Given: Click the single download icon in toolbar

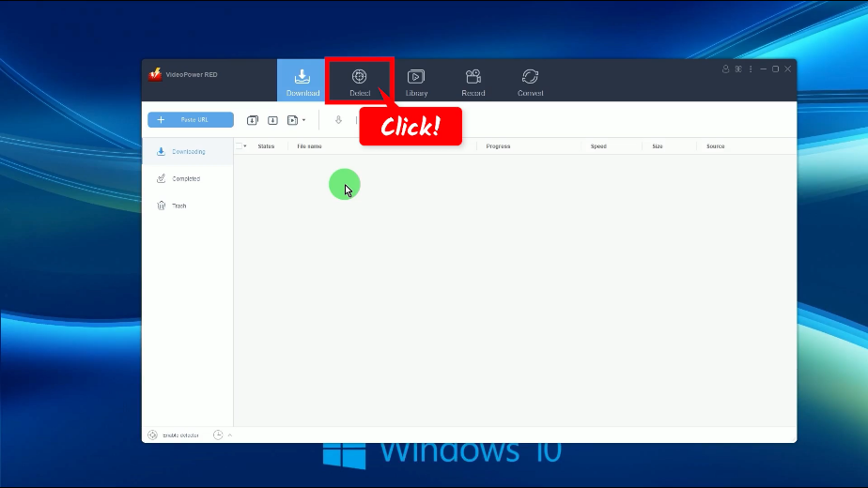Looking at the screenshot, I should [272, 120].
